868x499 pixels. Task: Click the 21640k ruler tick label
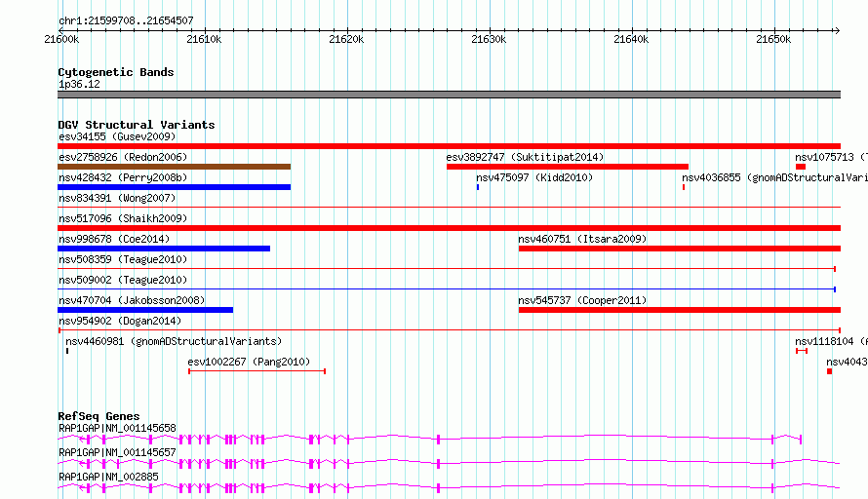point(630,39)
